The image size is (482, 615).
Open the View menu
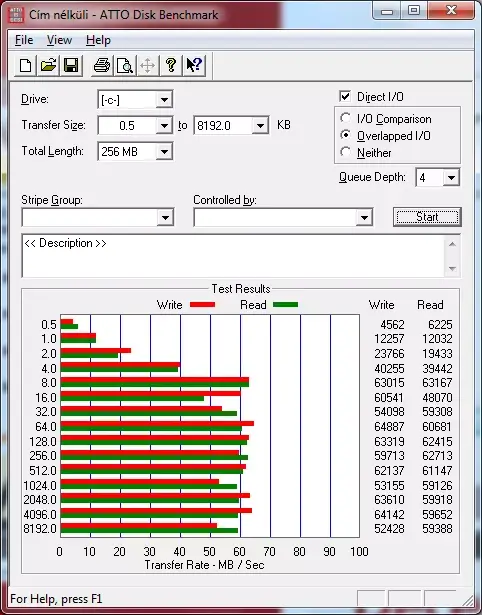59,40
